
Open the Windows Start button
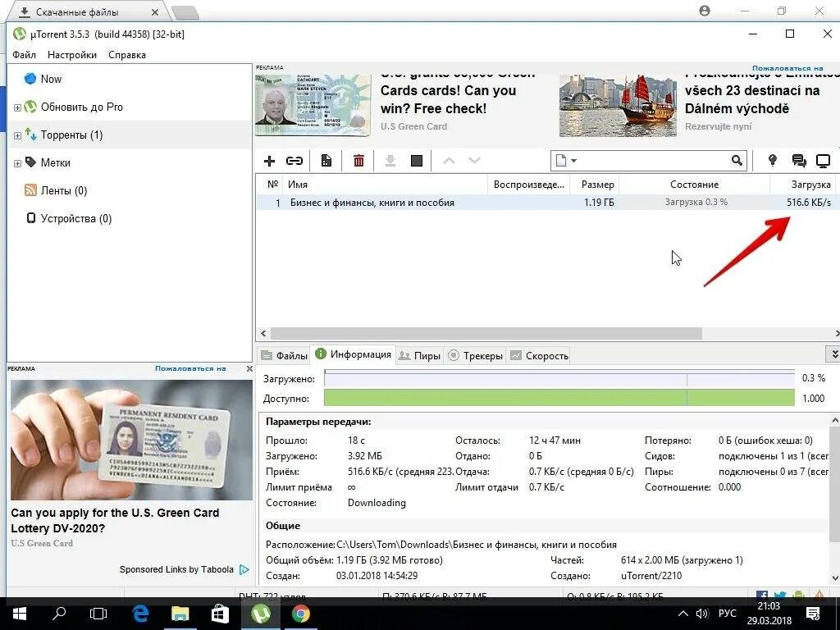[x=20, y=614]
